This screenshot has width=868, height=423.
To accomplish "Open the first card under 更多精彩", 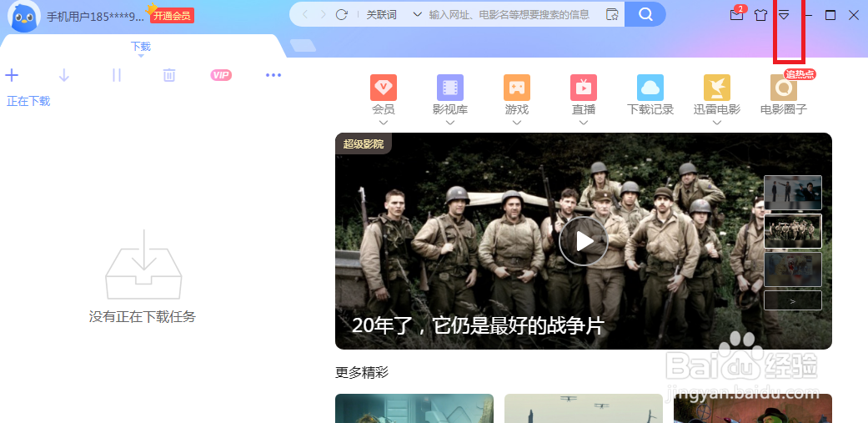I will pyautogui.click(x=414, y=409).
